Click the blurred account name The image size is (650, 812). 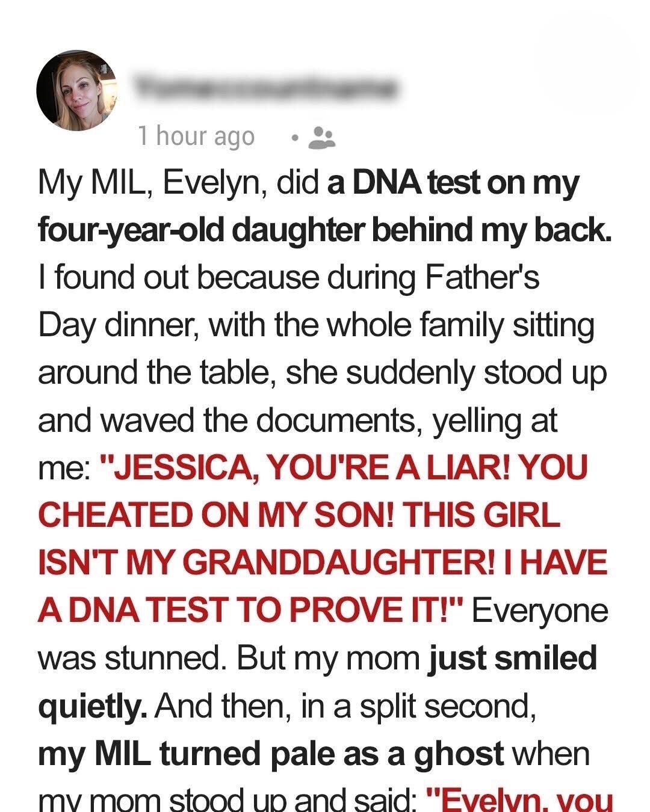click(265, 88)
